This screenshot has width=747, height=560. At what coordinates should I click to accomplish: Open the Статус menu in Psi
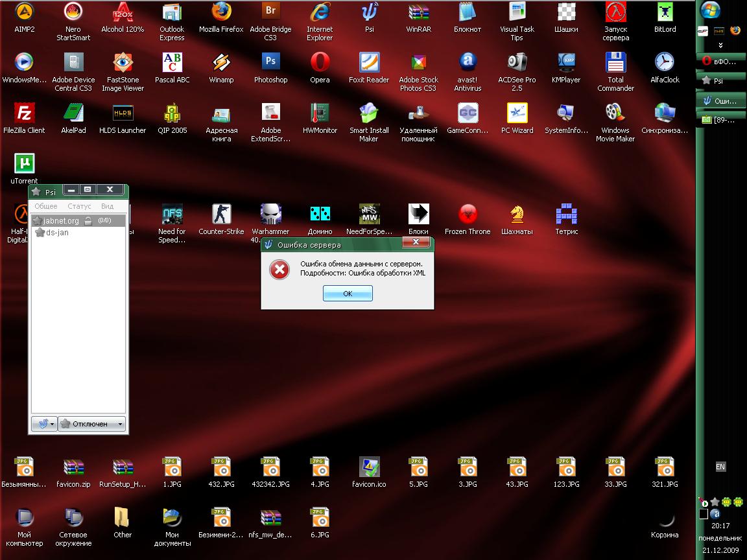point(79,206)
